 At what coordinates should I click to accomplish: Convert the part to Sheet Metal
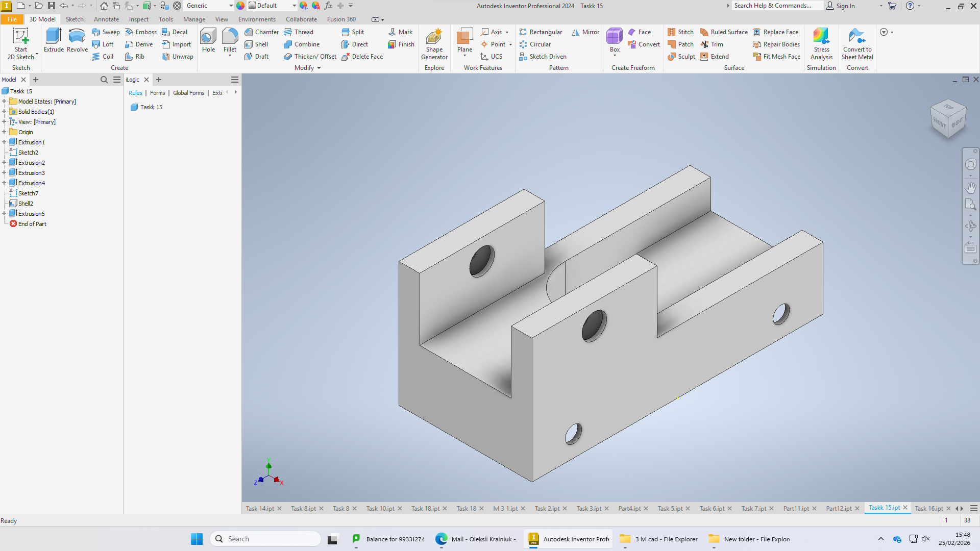click(x=857, y=44)
